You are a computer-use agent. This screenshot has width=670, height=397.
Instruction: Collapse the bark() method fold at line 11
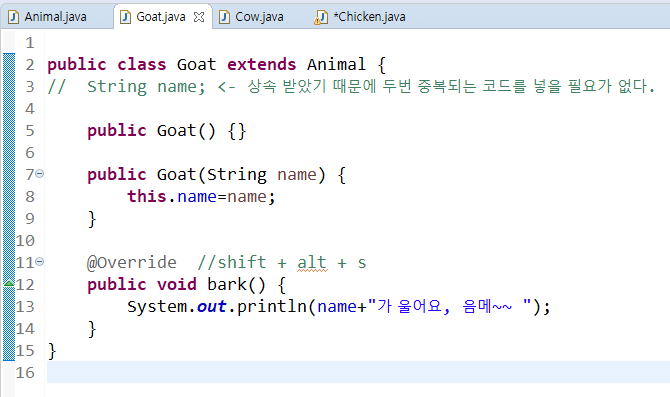(40, 261)
